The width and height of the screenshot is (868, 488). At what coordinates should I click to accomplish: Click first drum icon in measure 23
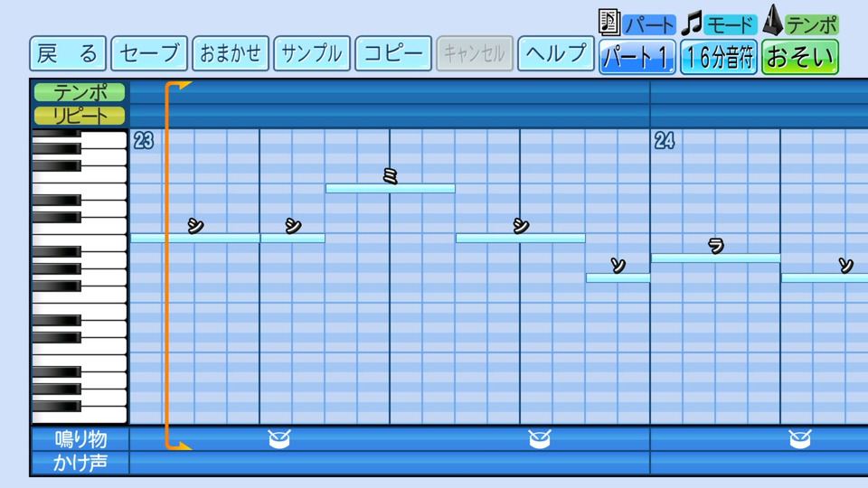coord(279,439)
